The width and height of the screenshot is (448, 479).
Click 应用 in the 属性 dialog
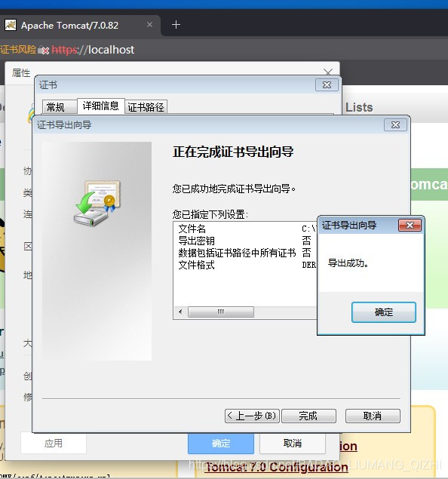coord(54,444)
